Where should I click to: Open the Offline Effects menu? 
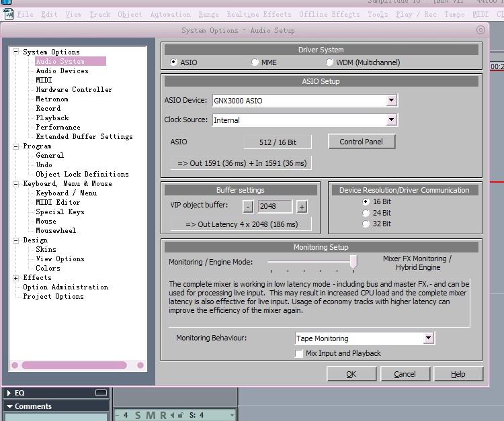[x=329, y=14]
